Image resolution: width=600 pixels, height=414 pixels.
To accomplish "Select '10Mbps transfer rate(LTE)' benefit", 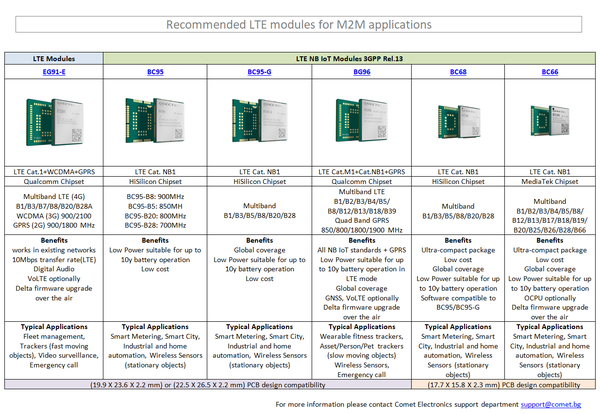I will [54, 259].
